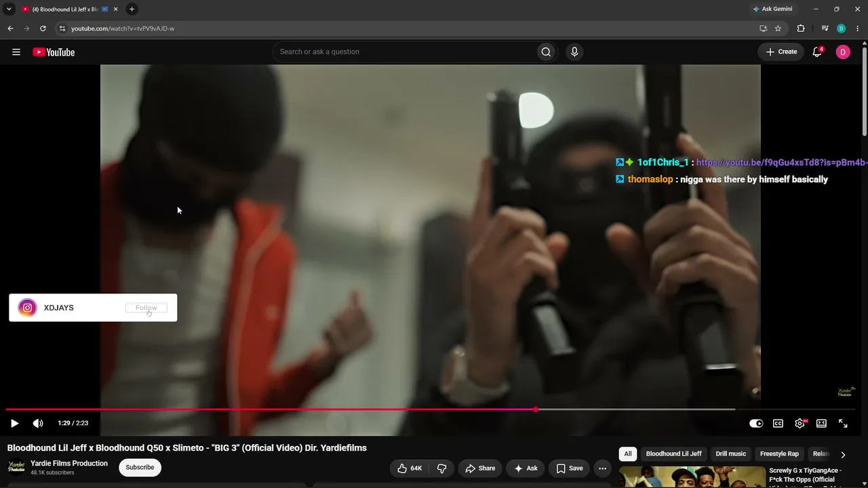
Task: Subscribe to Yardie Films Production
Action: click(x=140, y=468)
